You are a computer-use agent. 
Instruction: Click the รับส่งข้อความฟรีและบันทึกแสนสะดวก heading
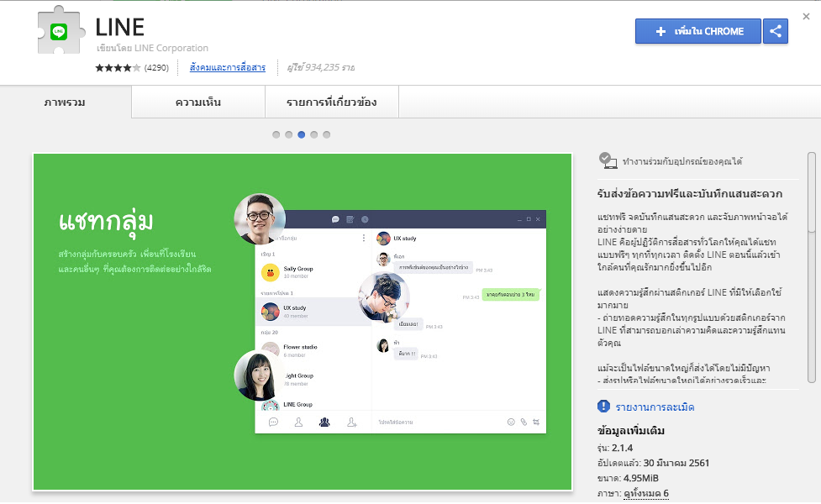point(690,194)
